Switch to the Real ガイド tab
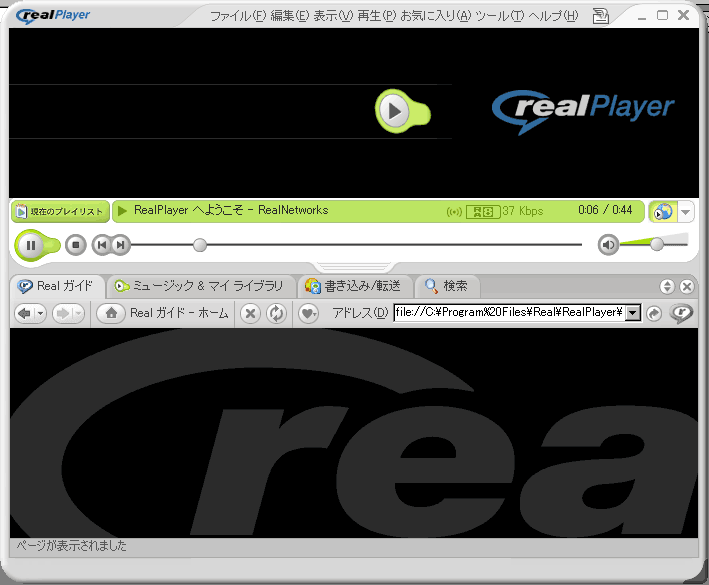Screen dimensions: 709x585 (57, 286)
